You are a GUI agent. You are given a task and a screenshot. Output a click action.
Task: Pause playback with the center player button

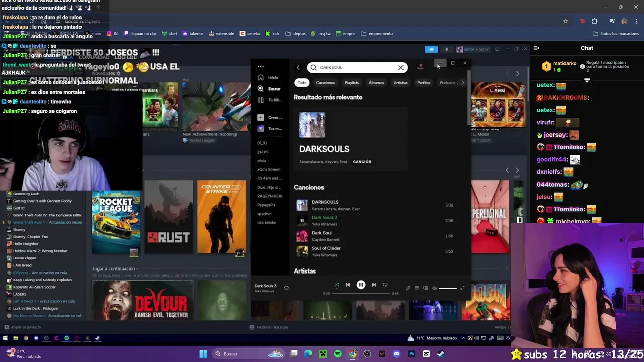pyautogui.click(x=361, y=285)
